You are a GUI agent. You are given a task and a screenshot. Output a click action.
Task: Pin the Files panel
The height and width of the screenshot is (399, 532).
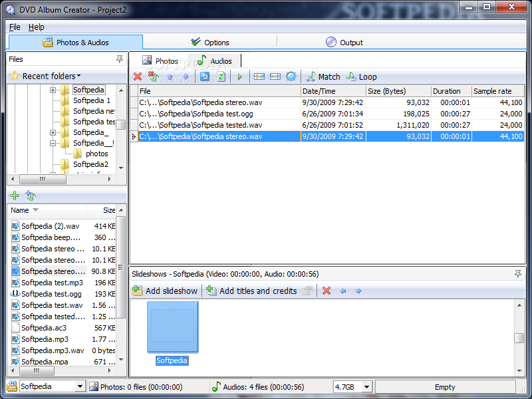click(120, 59)
